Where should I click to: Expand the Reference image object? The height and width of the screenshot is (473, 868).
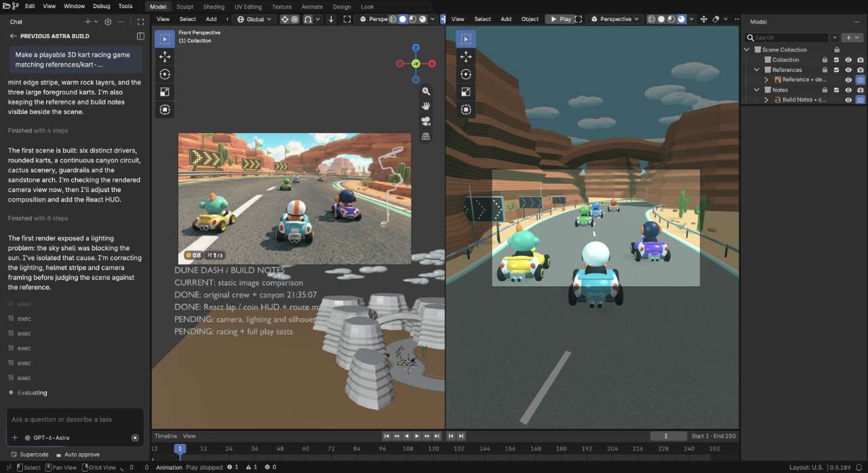767,79
